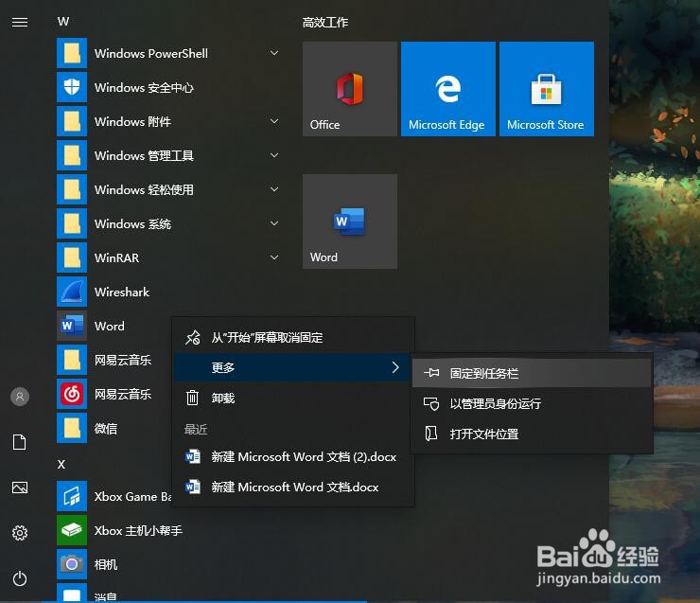Click the Windows 安全中心 label
Viewport: 700px width, 603px height.
pos(144,87)
